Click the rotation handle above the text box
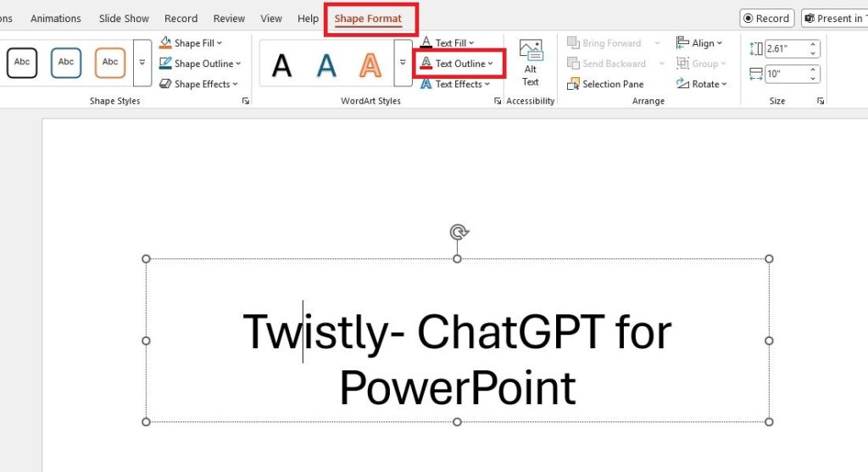 [x=459, y=232]
